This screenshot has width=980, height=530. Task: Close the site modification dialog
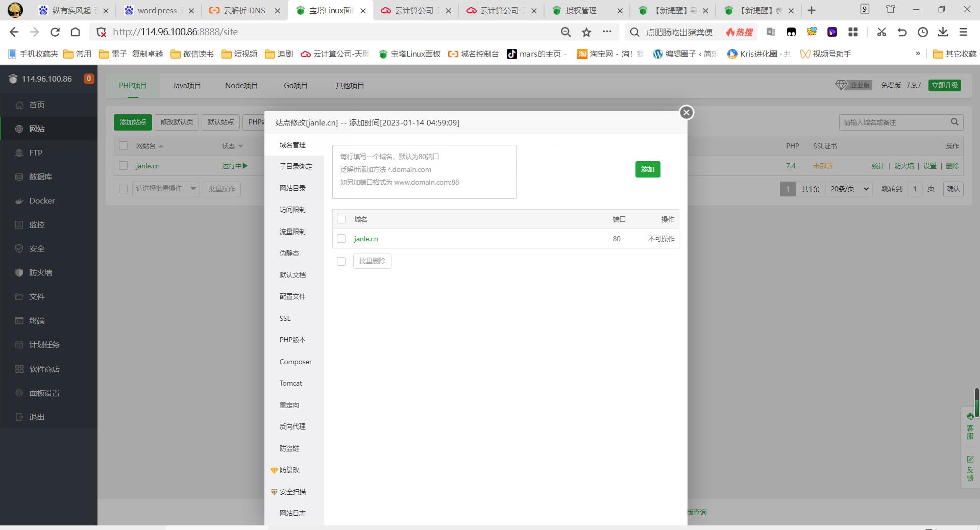686,113
